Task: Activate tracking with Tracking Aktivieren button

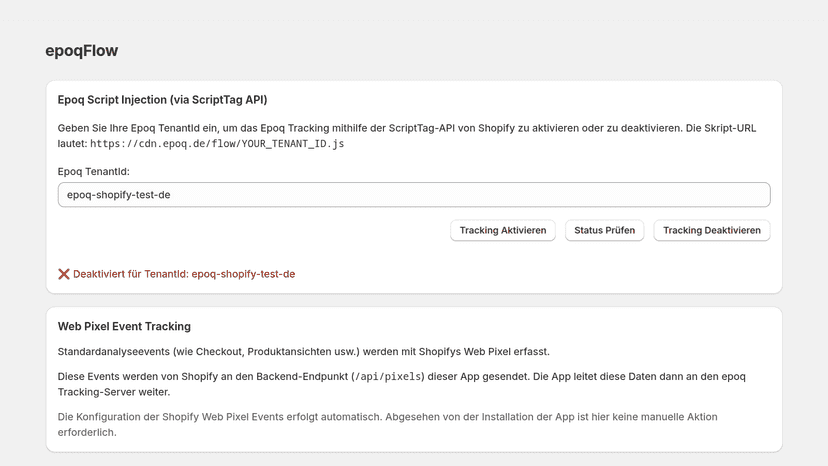Action: [503, 230]
